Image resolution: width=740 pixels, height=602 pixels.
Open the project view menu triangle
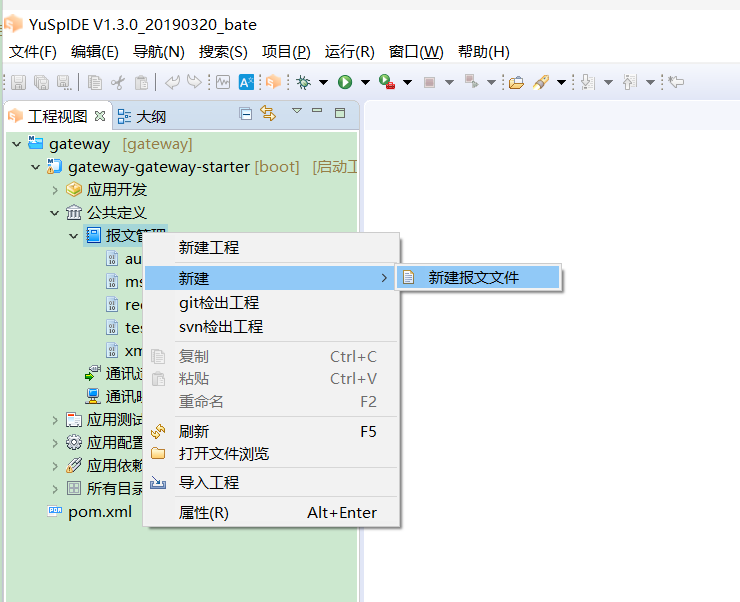point(296,112)
